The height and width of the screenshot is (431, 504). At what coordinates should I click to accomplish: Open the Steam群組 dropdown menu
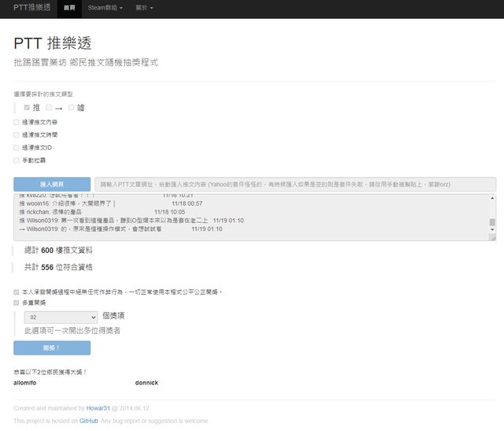click(105, 8)
